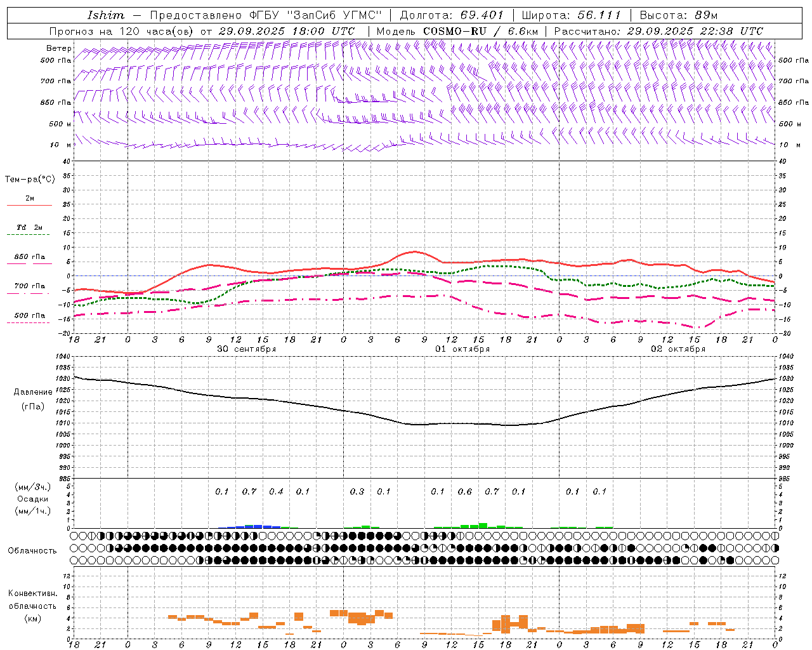This screenshot has width=812, height=650.
Task: Click the 2м temperature legend label
Action: click(x=30, y=199)
